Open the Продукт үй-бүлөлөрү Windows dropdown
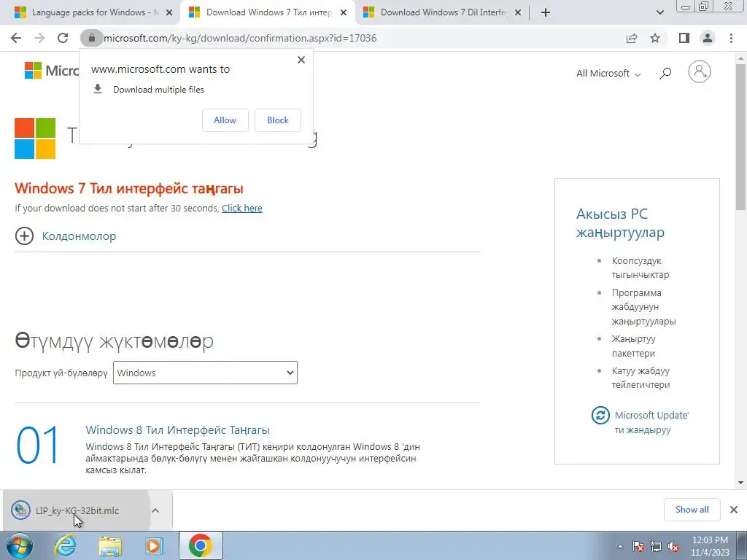747x560 pixels. 205,373
